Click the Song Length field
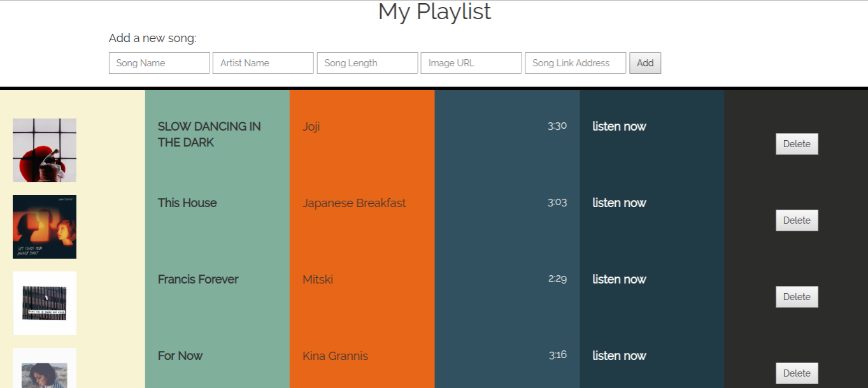 [367, 63]
